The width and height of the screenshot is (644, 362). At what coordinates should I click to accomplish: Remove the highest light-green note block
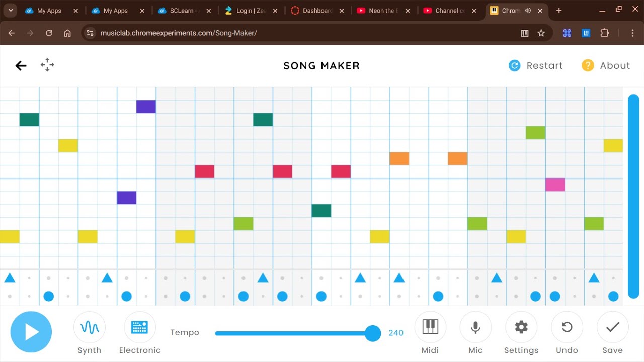tap(535, 133)
